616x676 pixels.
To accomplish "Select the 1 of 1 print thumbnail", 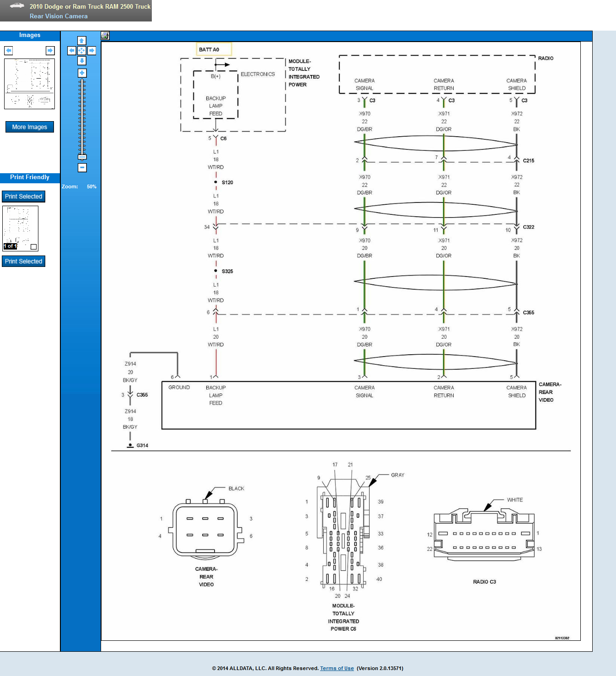I will click(20, 228).
